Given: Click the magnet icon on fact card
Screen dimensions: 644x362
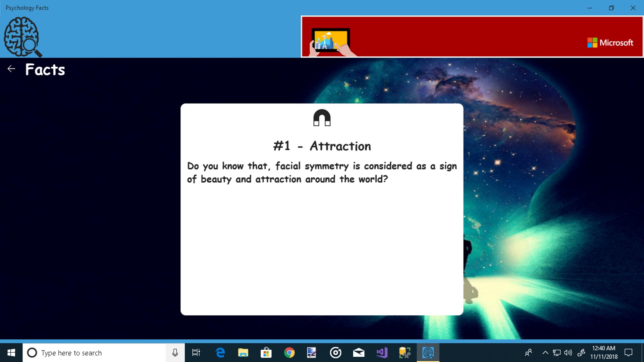Looking at the screenshot, I should coord(322,118).
